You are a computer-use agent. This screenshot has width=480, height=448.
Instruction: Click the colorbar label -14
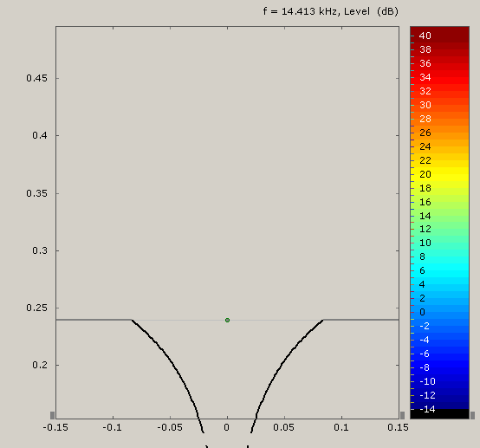click(427, 409)
